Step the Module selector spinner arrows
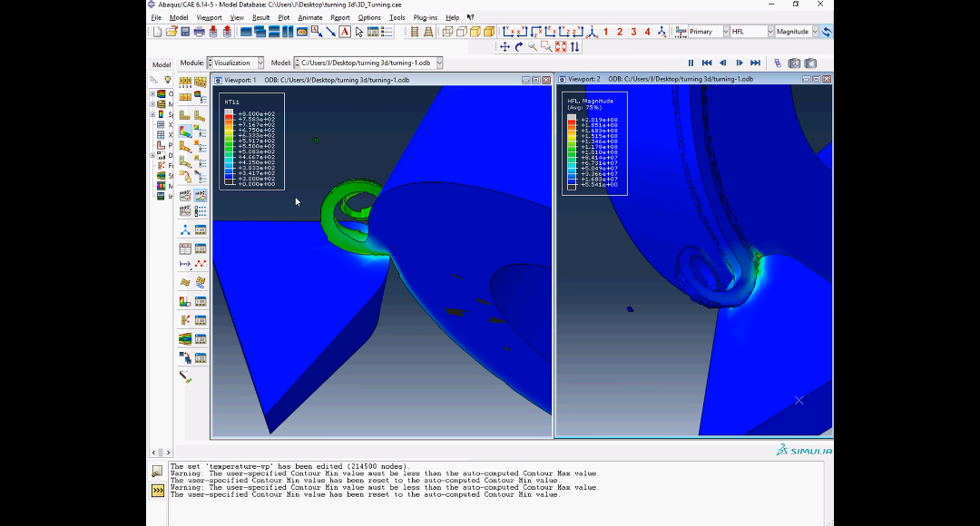Image resolution: width=980 pixels, height=526 pixels. point(210,63)
